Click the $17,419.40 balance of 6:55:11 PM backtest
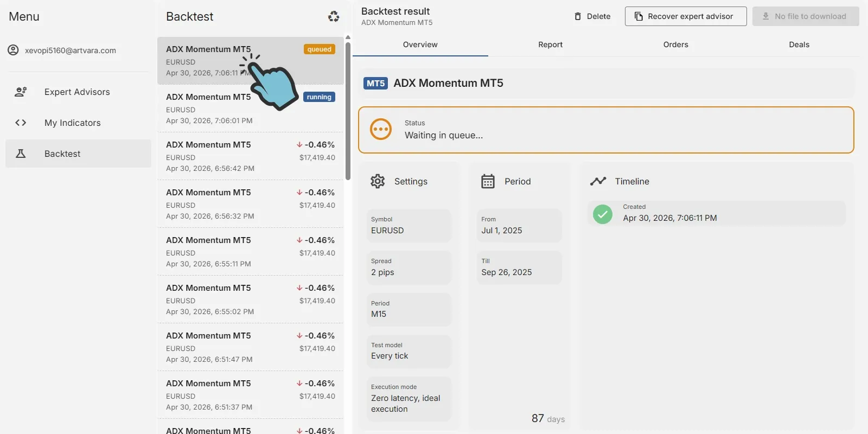The width and height of the screenshot is (868, 434). 317,253
